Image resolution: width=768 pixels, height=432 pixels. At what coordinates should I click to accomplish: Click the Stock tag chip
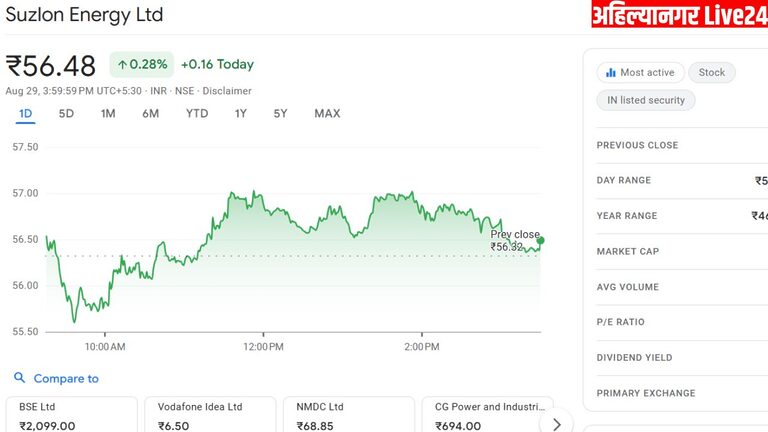[712, 72]
